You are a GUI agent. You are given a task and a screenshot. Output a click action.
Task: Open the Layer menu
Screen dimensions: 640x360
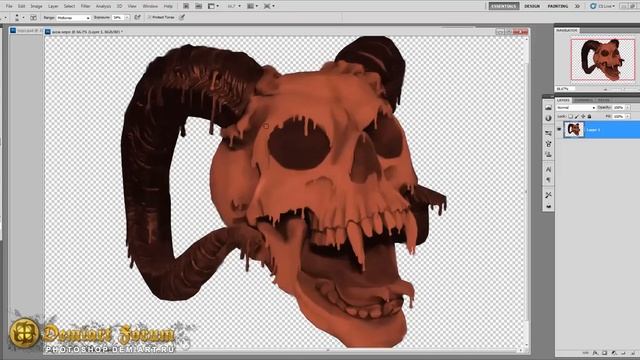point(53,6)
